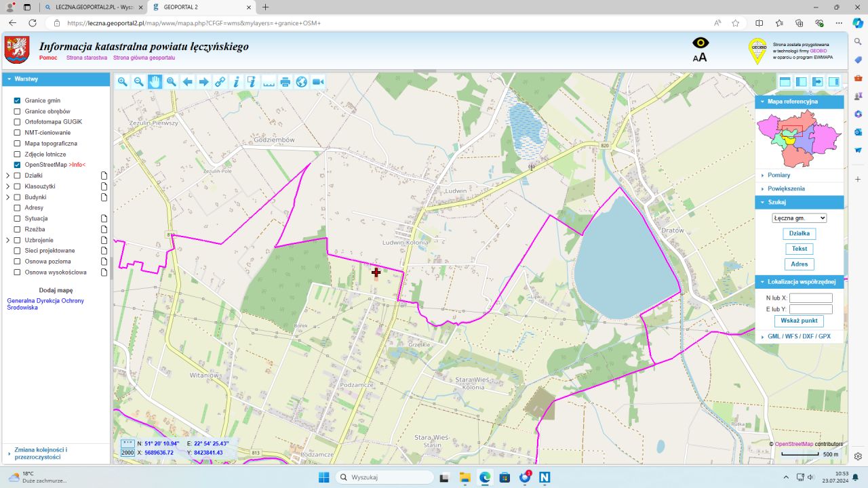Select the zoom out magnifier tool
868x488 pixels.
[139, 82]
